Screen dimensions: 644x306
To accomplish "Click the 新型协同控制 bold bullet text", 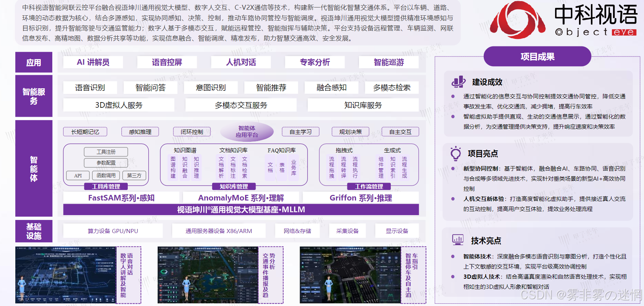I will coord(481,168).
